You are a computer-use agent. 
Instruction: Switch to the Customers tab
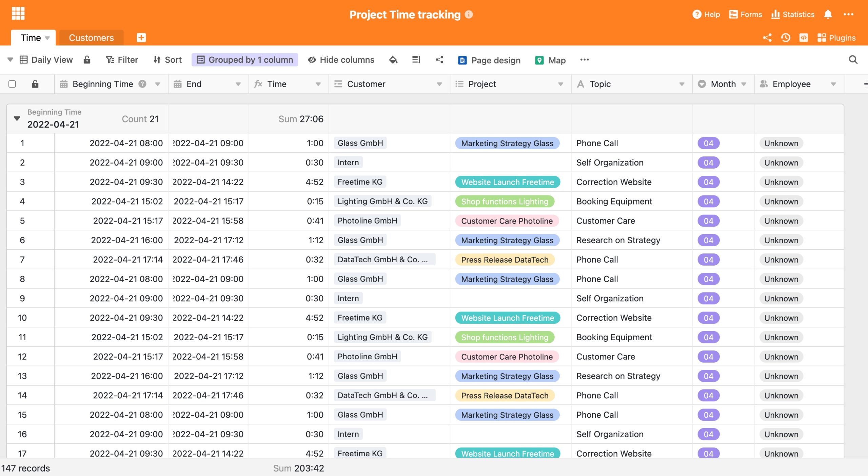(x=91, y=38)
